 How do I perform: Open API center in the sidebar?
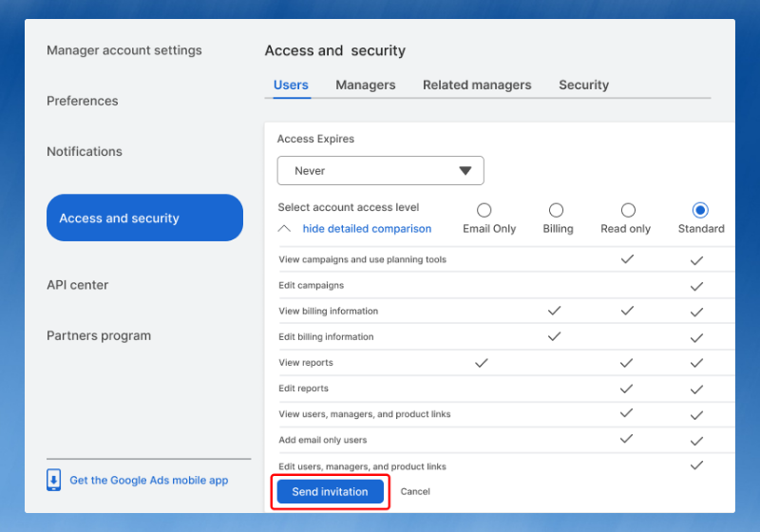[78, 285]
